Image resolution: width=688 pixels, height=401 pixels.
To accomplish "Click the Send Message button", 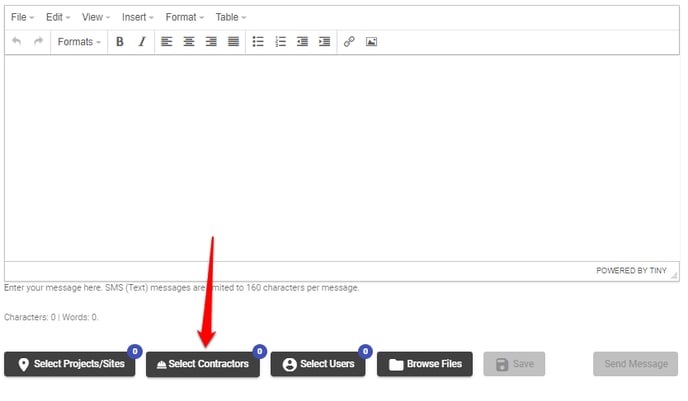I will (635, 364).
